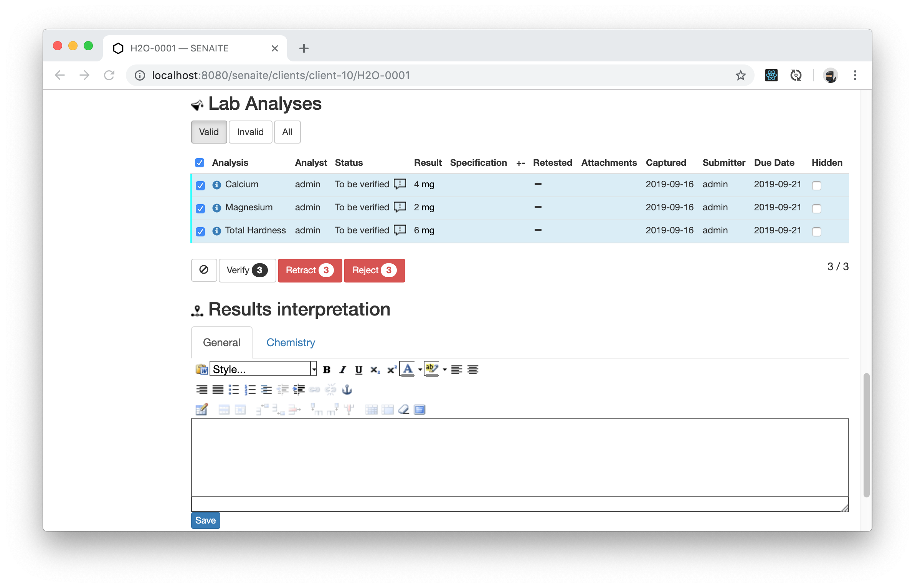Insert numbered list in editor
915x588 pixels.
coord(250,390)
